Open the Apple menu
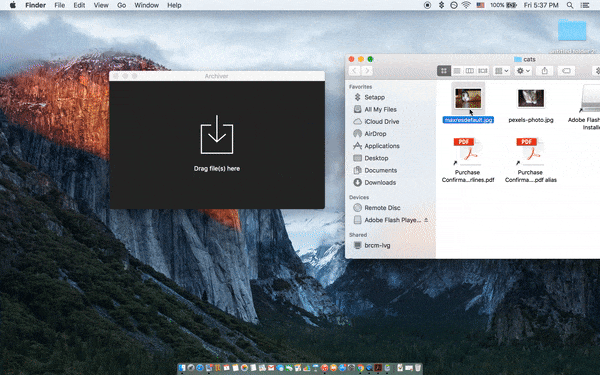The width and height of the screenshot is (600, 375). [x=13, y=5]
